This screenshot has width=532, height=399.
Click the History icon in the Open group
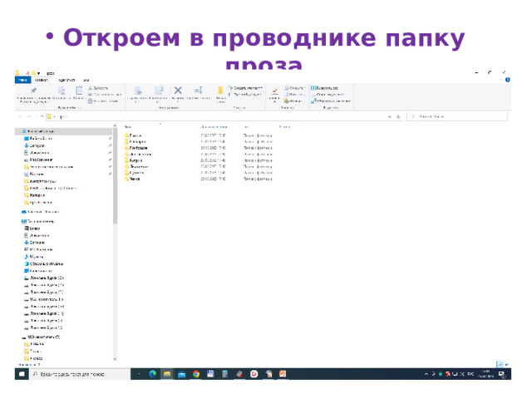pyautogui.click(x=286, y=101)
